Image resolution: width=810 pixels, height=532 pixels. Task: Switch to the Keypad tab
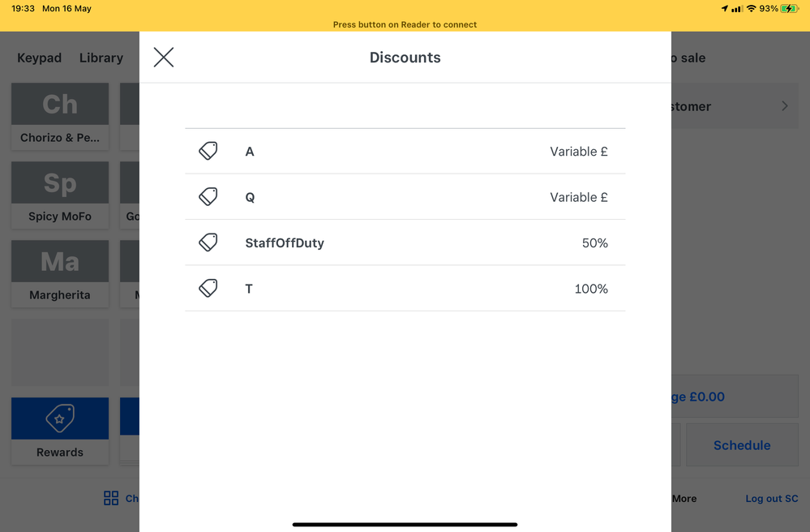tap(39, 58)
